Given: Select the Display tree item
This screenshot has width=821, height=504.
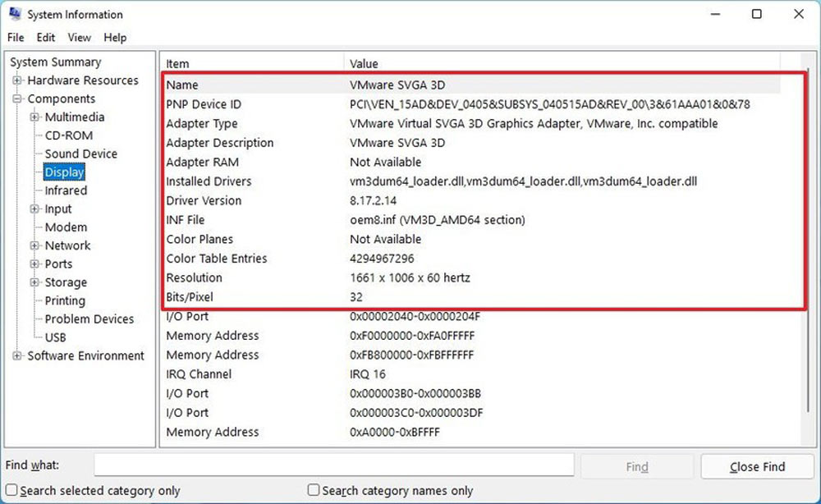Looking at the screenshot, I should (64, 172).
